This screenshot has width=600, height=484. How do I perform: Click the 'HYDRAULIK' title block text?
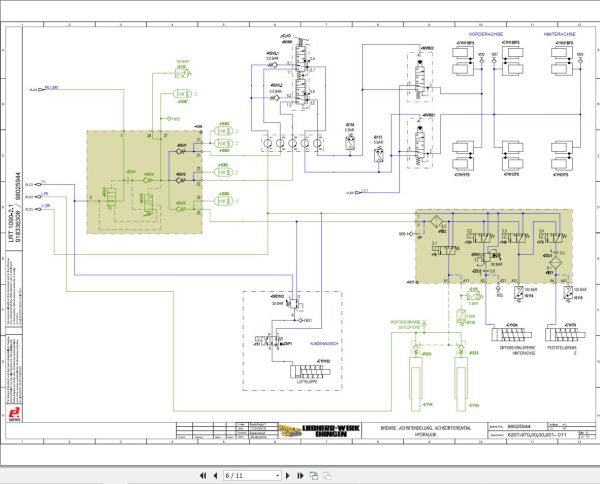click(x=426, y=435)
